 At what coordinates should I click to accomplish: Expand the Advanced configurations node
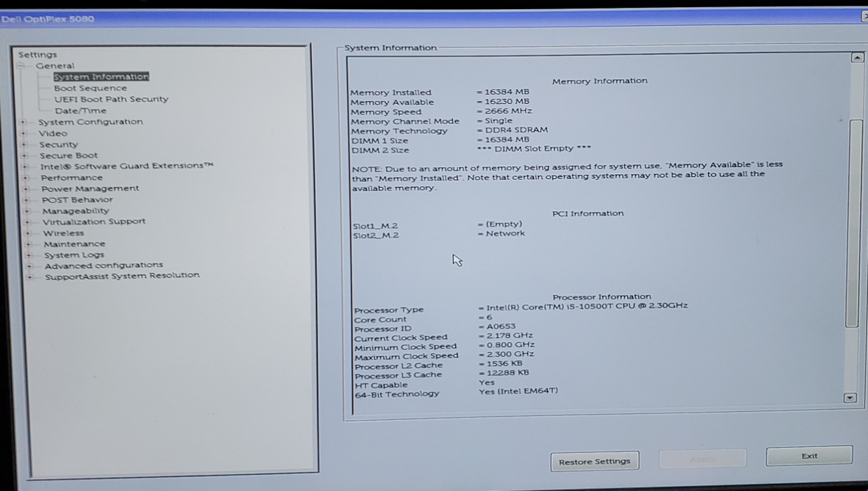click(29, 266)
